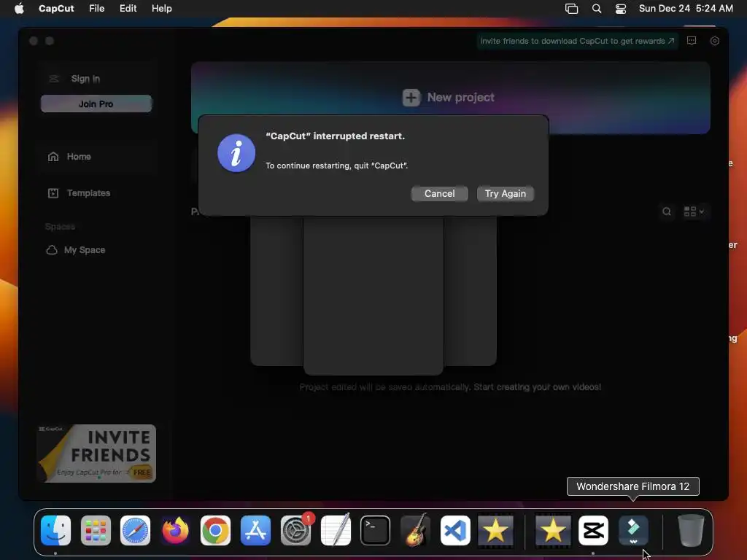Launch Safari from the Dock
Viewport: 747px width, 560px height.
[135, 531]
